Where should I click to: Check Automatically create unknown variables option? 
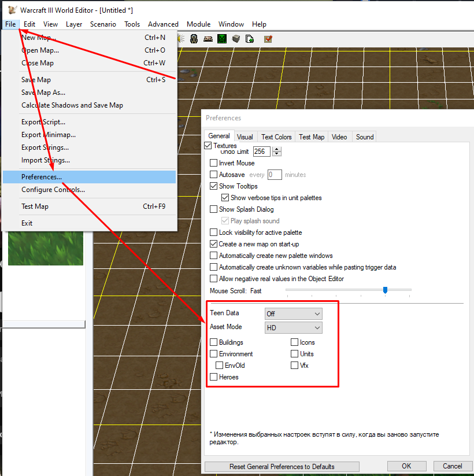pos(214,267)
